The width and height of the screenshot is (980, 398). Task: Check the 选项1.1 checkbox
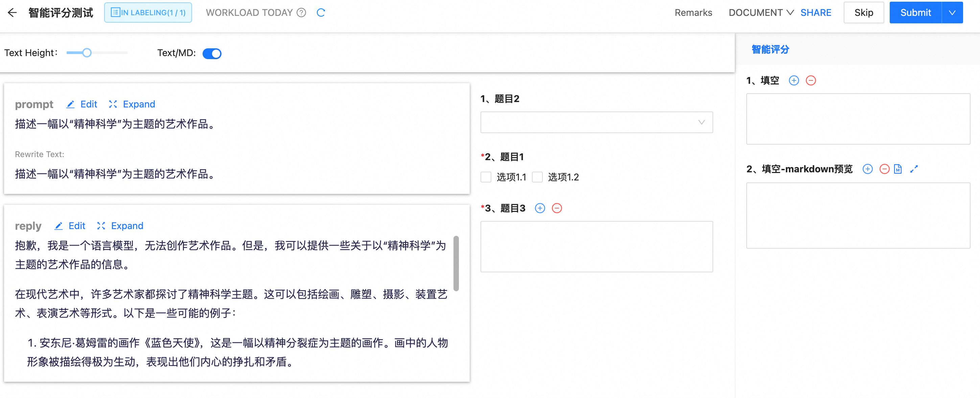pos(486,177)
